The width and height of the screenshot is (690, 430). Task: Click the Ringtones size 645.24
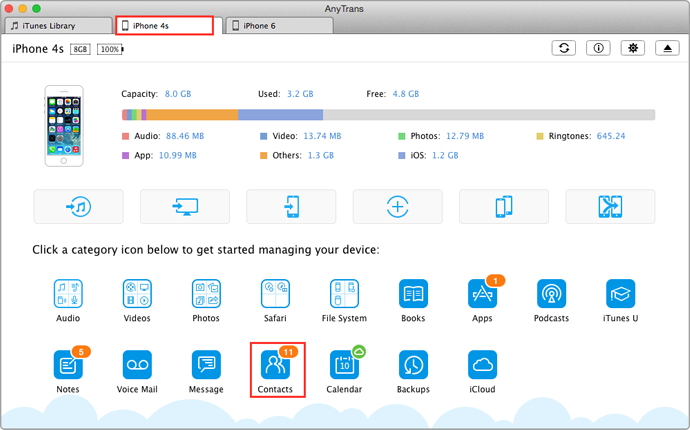(x=611, y=136)
